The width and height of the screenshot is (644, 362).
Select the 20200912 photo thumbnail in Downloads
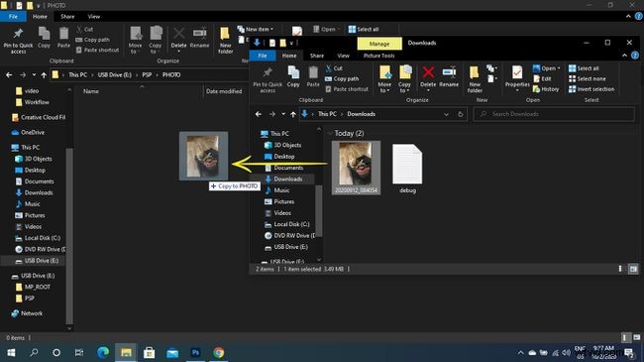356,168
